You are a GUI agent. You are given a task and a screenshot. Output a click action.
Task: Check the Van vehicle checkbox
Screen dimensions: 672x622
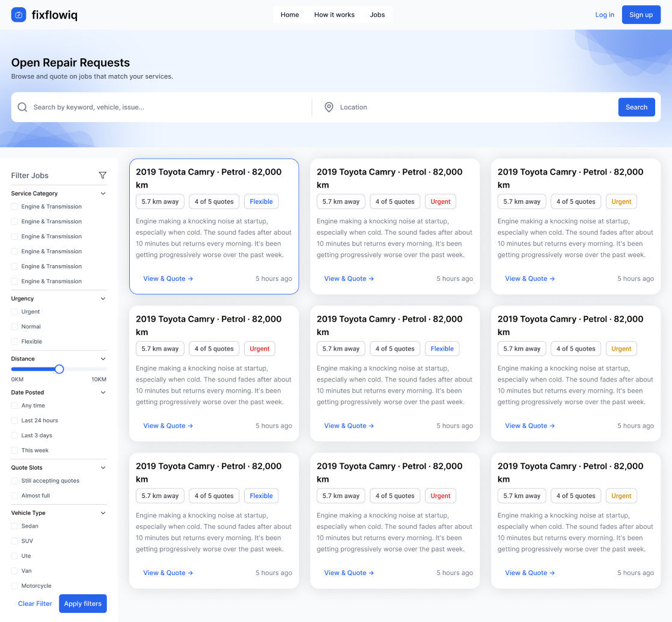(14, 571)
